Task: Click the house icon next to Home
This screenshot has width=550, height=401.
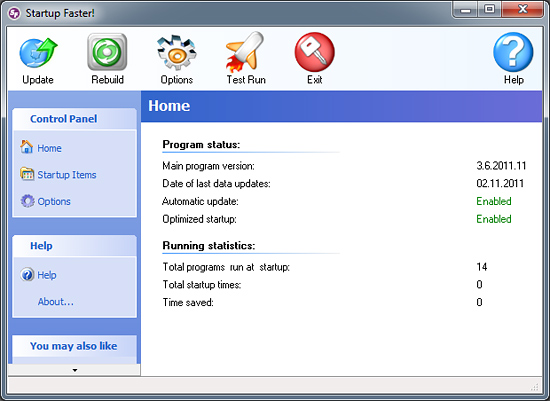Action: (x=27, y=147)
